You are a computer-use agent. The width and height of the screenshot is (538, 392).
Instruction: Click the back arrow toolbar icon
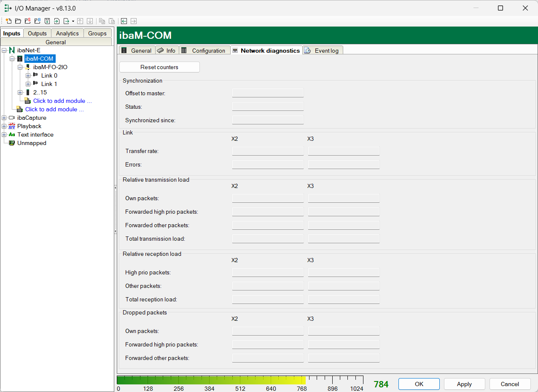pos(124,21)
